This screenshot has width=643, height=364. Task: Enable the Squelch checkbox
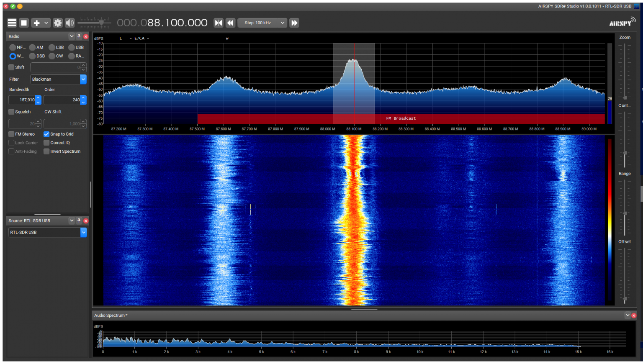click(x=11, y=112)
